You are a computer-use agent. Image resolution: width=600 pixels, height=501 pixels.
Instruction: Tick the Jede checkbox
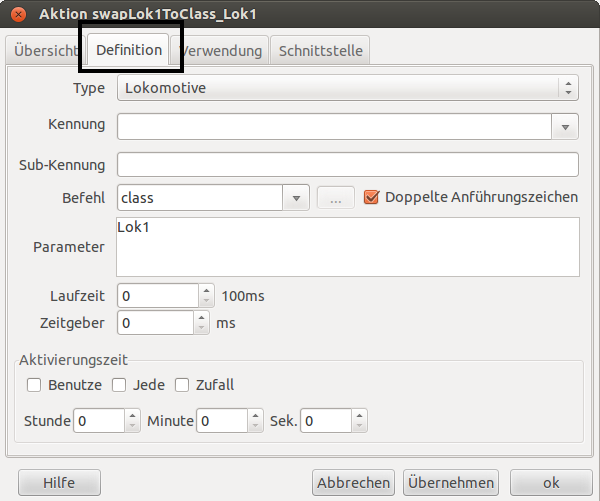(x=119, y=385)
